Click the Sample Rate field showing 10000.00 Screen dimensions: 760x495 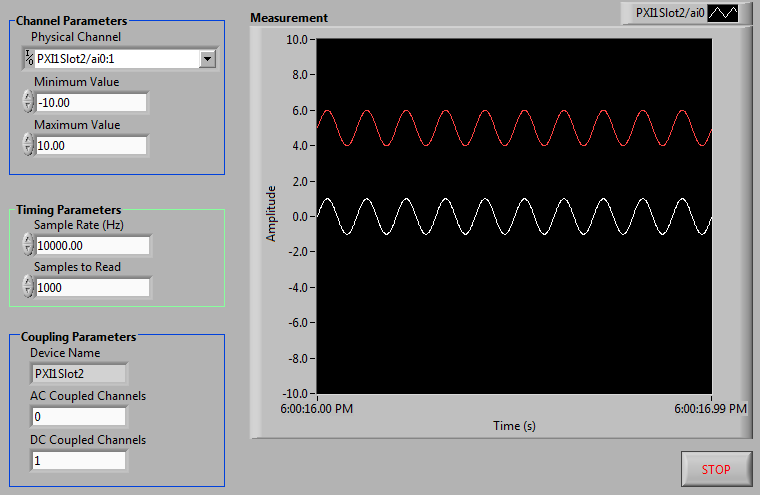point(92,245)
